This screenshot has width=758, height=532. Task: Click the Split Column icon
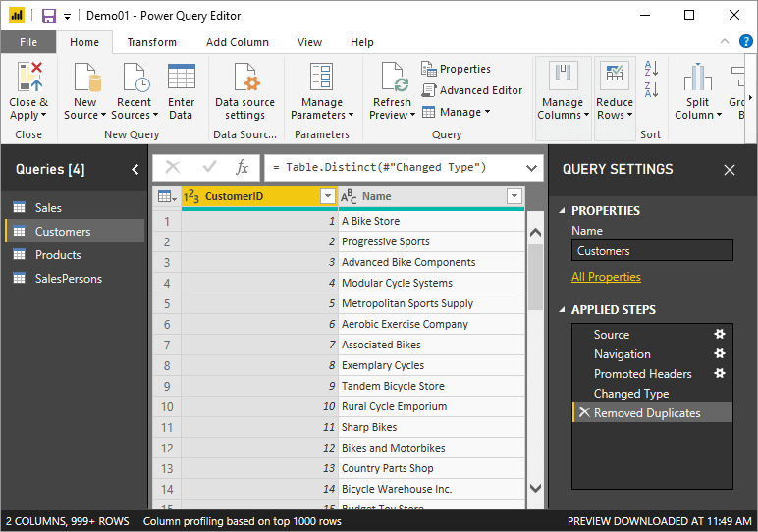pyautogui.click(x=697, y=77)
